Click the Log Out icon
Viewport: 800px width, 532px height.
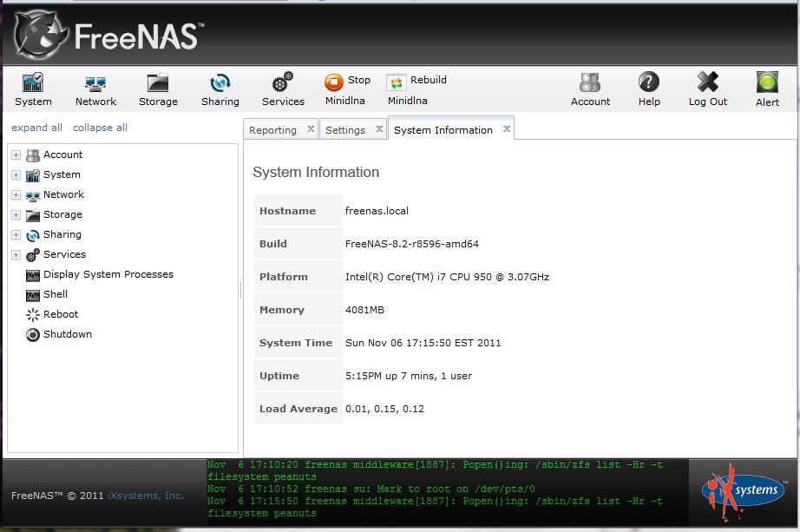click(x=708, y=89)
